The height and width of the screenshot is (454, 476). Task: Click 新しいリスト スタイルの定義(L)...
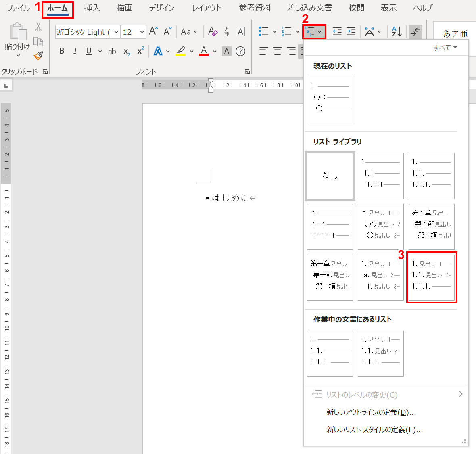[375, 429]
